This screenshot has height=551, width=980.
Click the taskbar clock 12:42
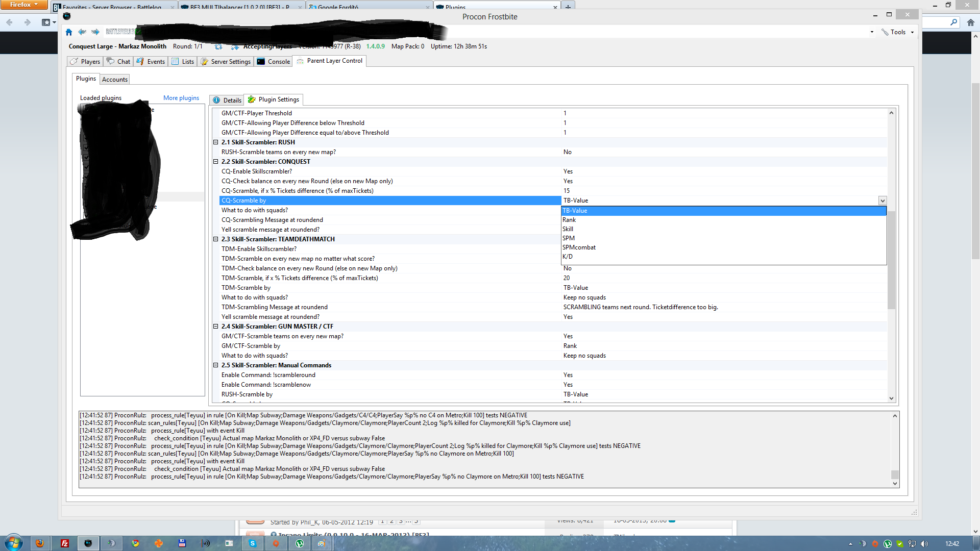(x=951, y=544)
